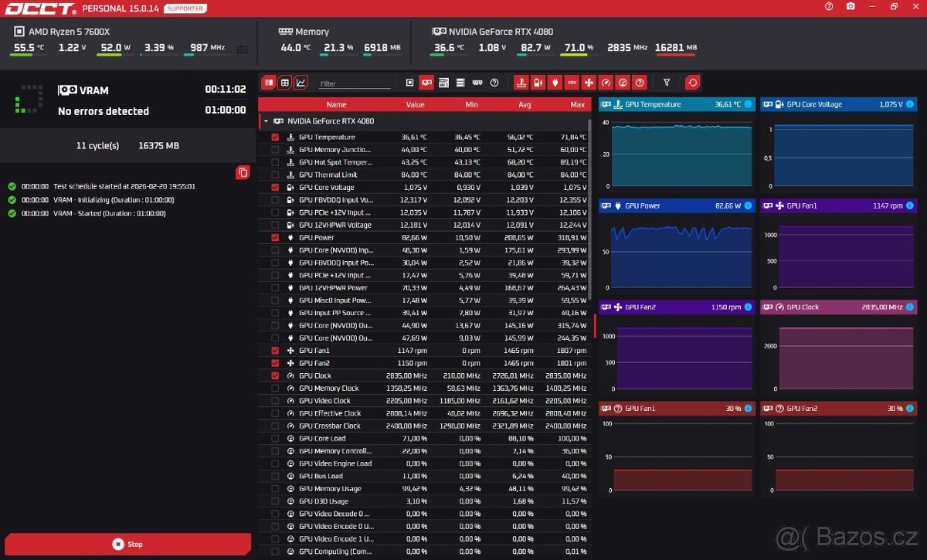Click the Avg column header
The height and width of the screenshot is (560, 927).
point(525,104)
